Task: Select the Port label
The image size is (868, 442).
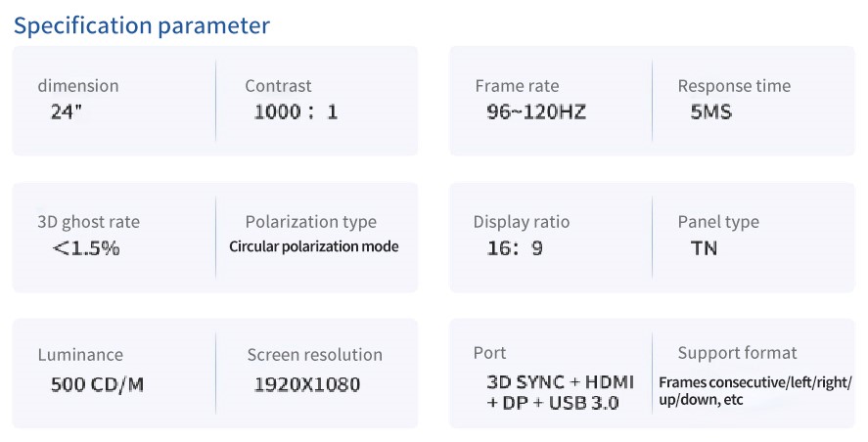Action: pos(490,353)
